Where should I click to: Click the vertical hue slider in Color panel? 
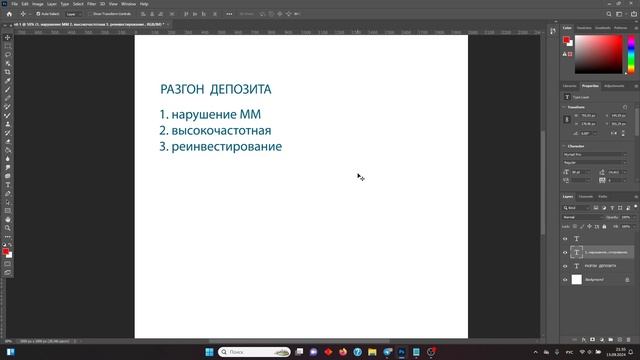click(x=631, y=54)
